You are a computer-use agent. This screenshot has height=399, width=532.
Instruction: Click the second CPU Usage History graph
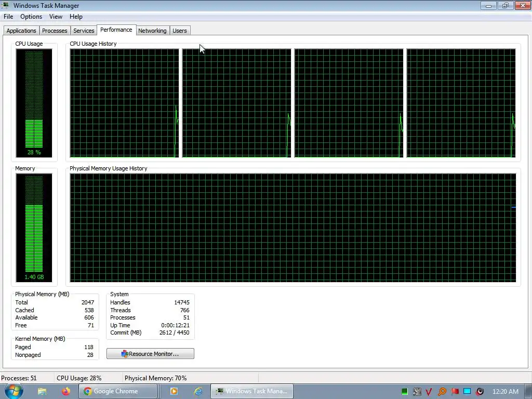pyautogui.click(x=236, y=103)
